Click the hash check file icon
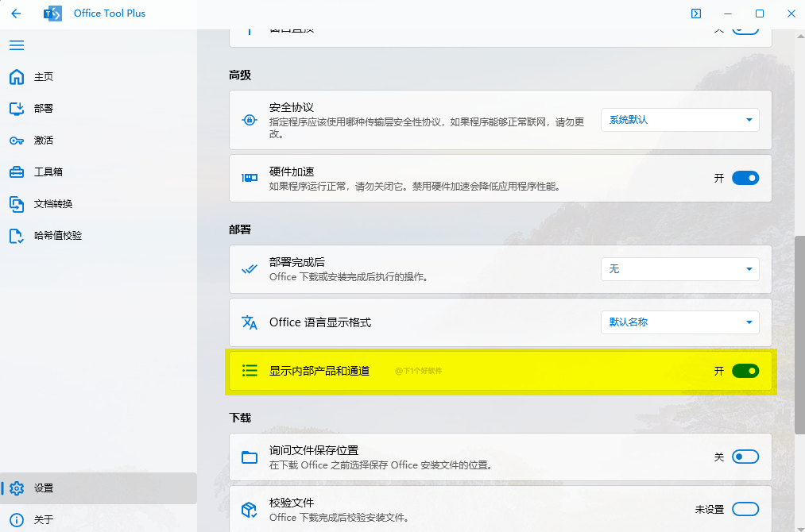 [17, 236]
